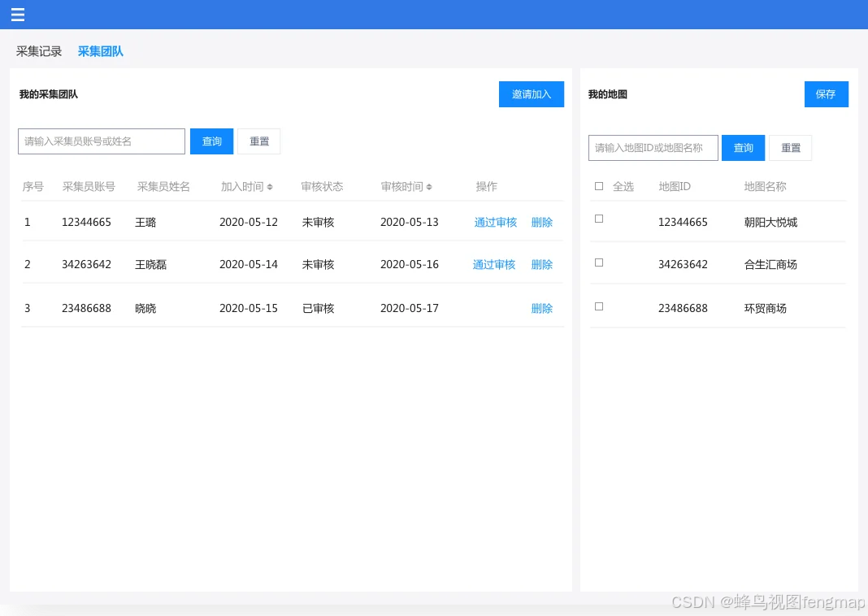
Task: Click the name 王晓磊
Action: (150, 265)
